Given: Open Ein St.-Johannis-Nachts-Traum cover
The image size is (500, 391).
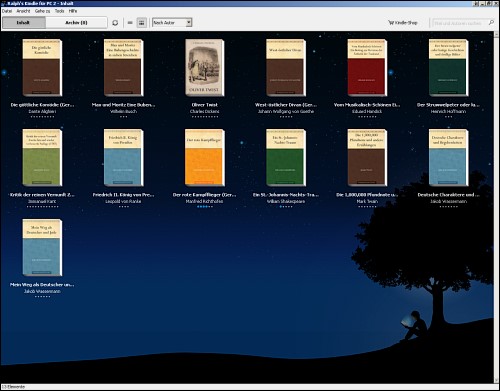Looking at the screenshot, I should 286,158.
